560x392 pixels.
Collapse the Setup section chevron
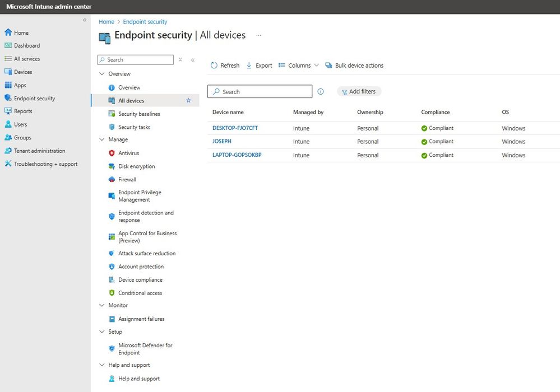102,332
